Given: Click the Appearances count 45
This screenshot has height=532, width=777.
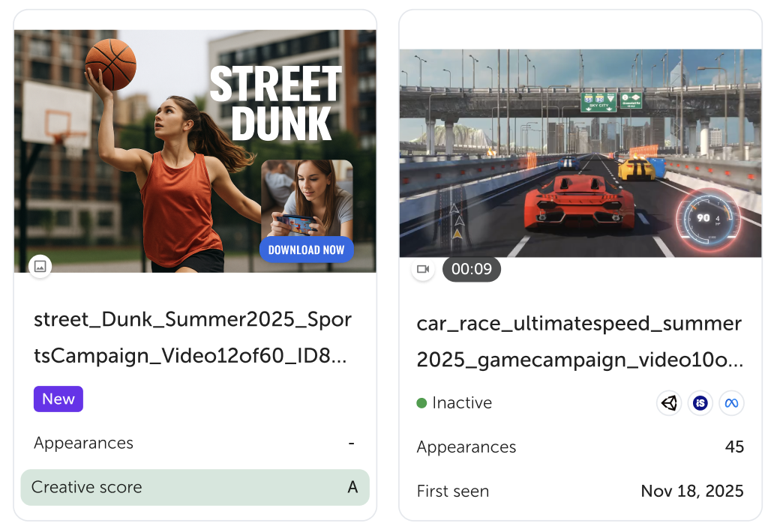Looking at the screenshot, I should 734,447.
